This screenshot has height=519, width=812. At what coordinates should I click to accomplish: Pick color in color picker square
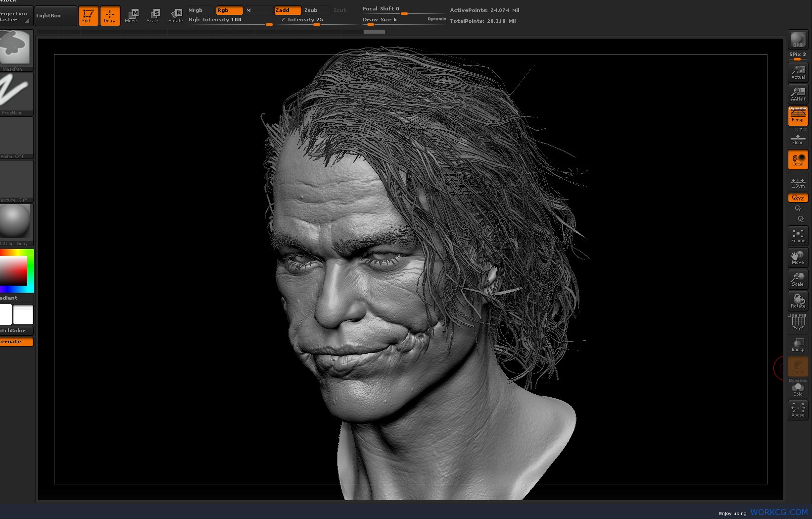pyautogui.click(x=13, y=270)
